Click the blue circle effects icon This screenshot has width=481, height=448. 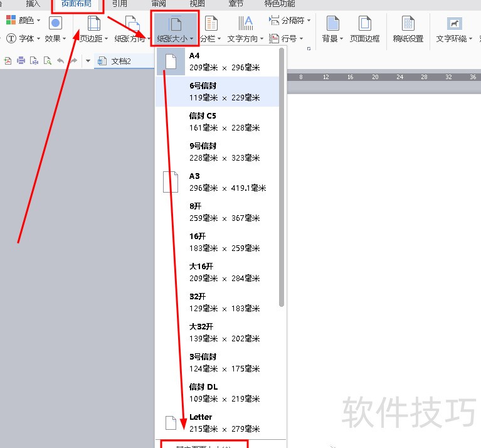pos(56,23)
